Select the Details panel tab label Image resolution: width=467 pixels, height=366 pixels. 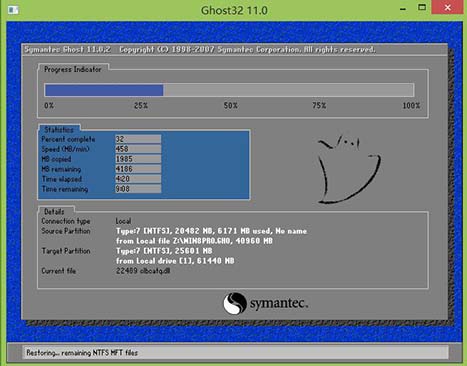click(54, 212)
